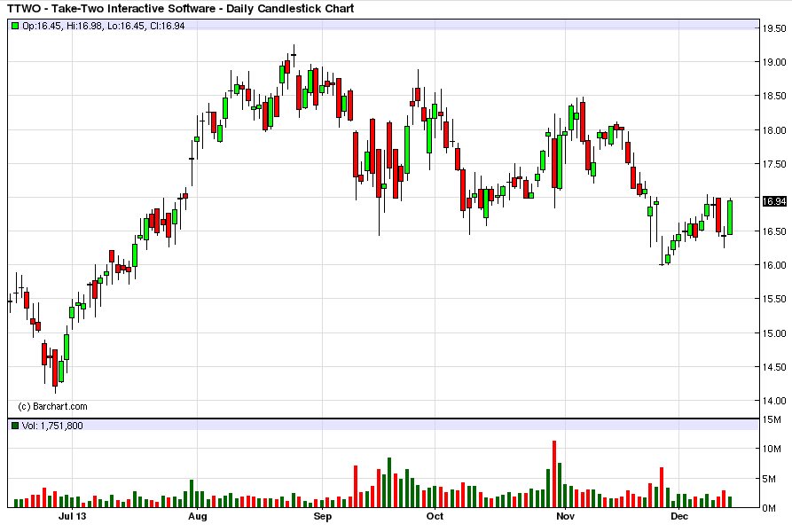Click the 15.00 price axis label
Screen dimensions: 792x532
click(x=773, y=333)
